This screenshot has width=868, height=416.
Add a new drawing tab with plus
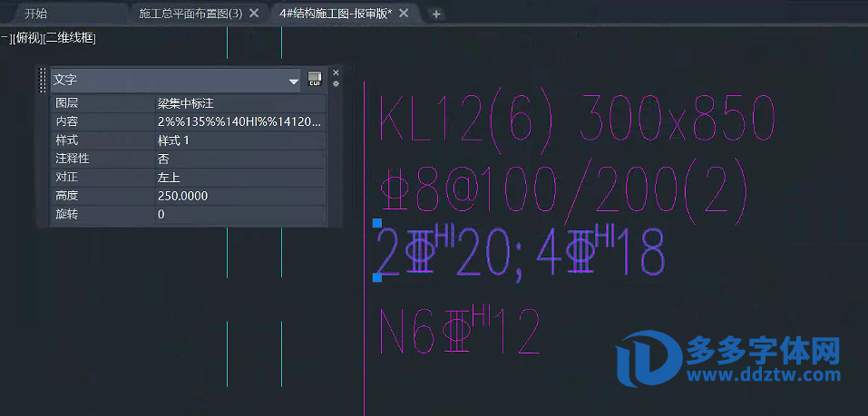point(436,14)
